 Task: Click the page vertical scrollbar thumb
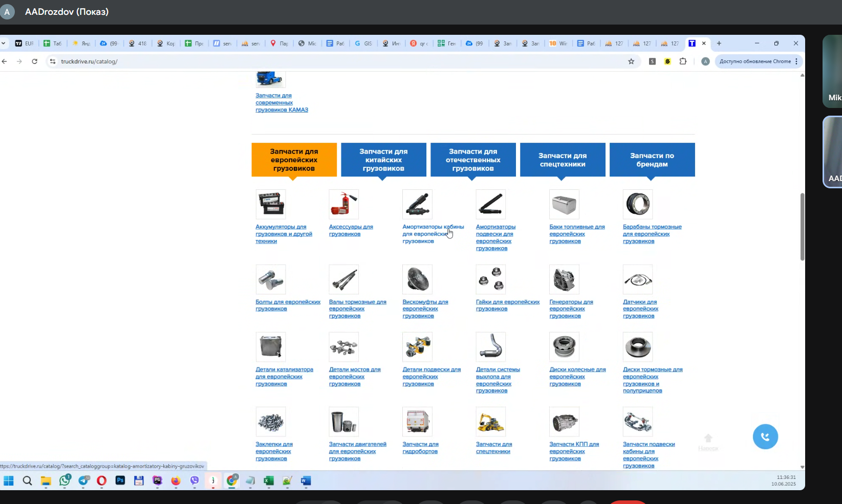click(802, 227)
